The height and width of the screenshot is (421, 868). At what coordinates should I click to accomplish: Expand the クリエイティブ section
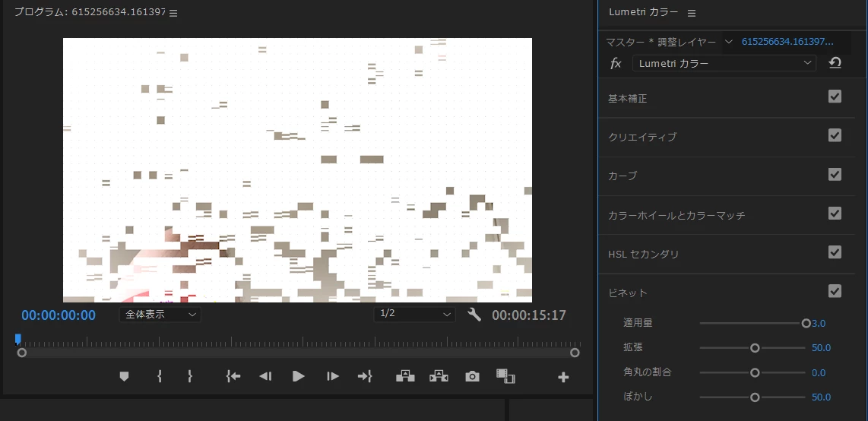642,138
